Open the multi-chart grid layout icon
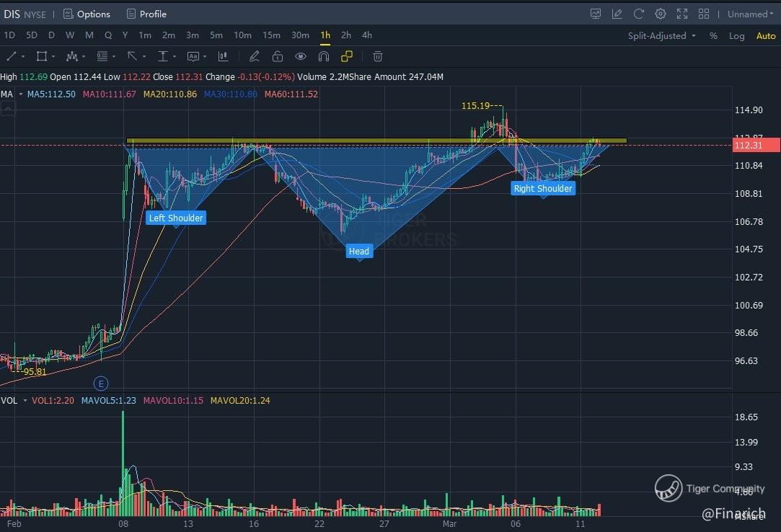Viewport: 781px width, 532px height. [704, 14]
